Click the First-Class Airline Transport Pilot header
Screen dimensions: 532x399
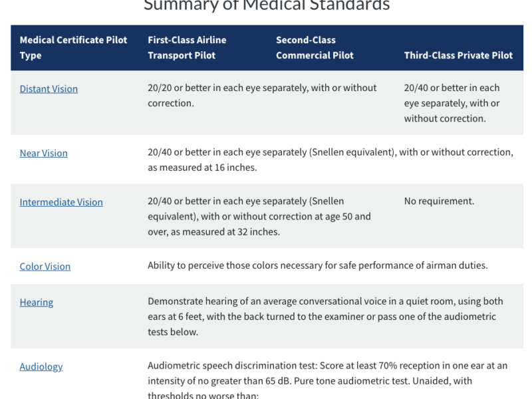[x=187, y=48]
